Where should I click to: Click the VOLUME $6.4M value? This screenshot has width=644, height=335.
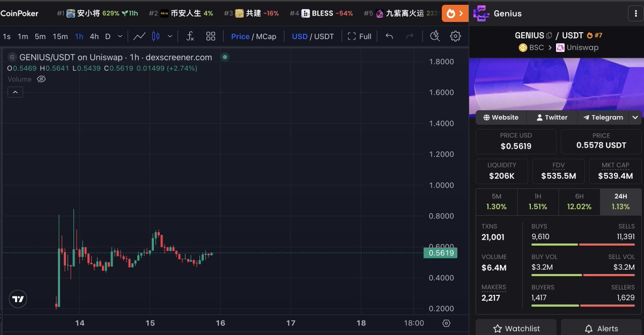(494, 267)
